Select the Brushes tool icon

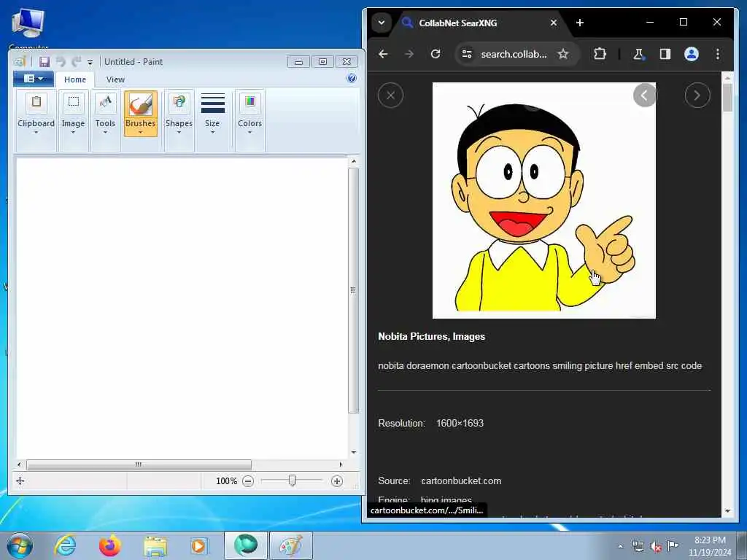coord(141,104)
